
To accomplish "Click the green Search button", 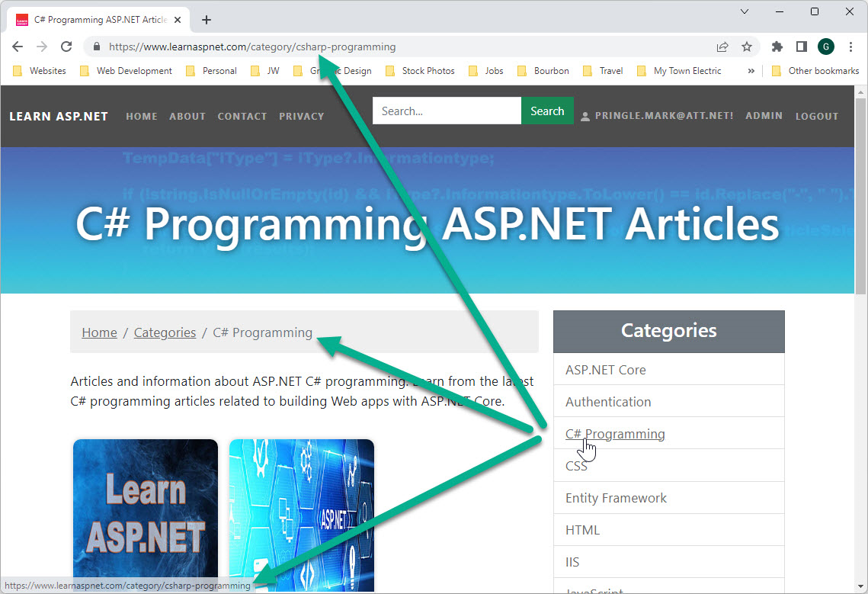I will click(547, 111).
